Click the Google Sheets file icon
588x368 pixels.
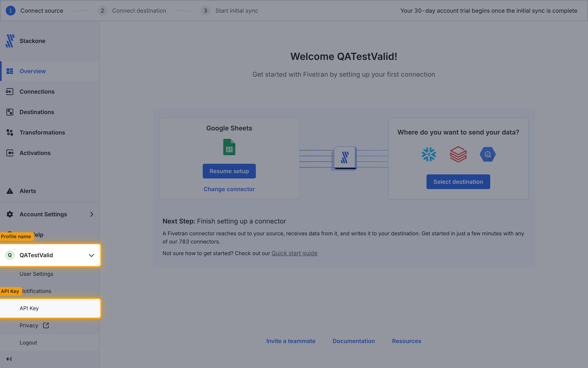[229, 147]
